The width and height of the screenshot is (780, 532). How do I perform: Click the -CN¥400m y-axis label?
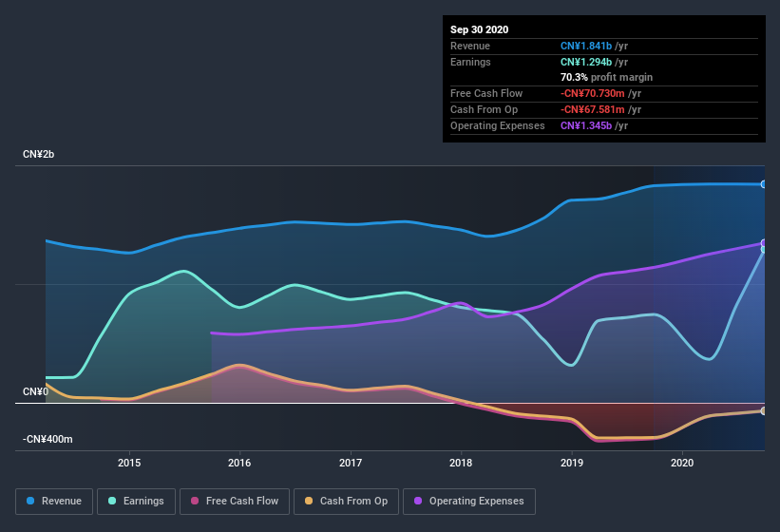pyautogui.click(x=48, y=439)
